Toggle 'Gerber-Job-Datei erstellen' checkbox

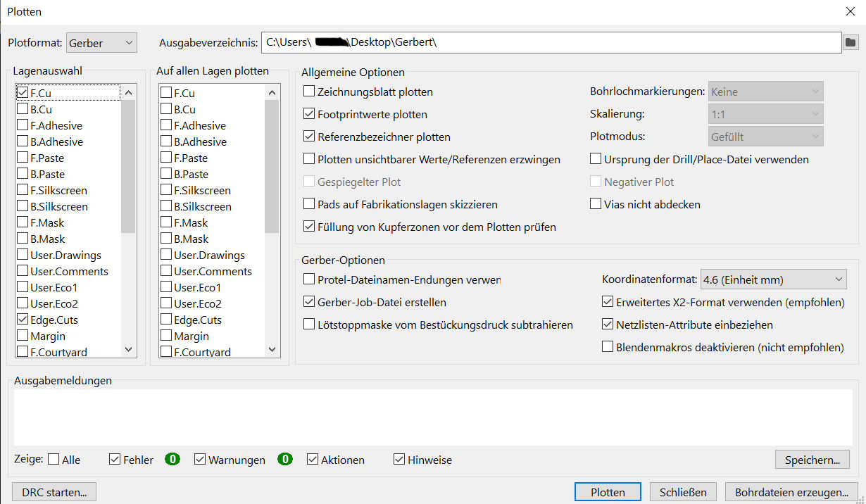[309, 302]
